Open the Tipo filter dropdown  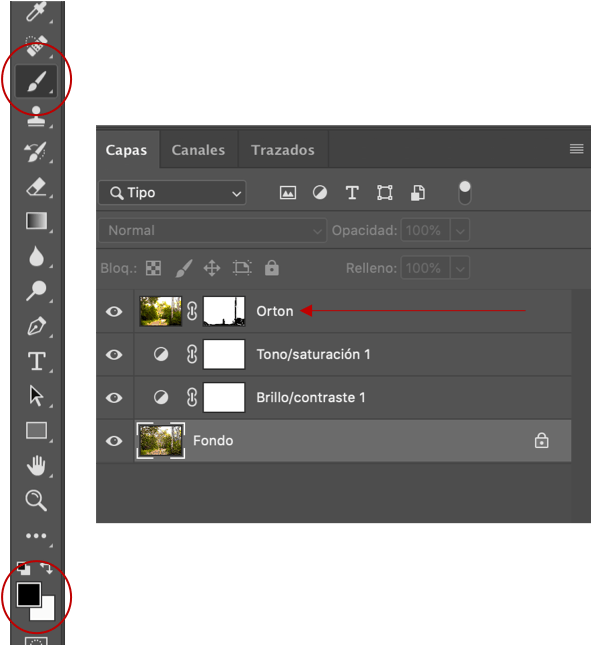coord(172,193)
